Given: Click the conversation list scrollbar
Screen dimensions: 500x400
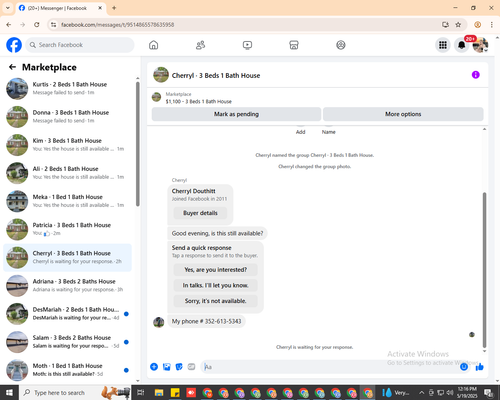Looking at the screenshot, I should (x=138, y=143).
